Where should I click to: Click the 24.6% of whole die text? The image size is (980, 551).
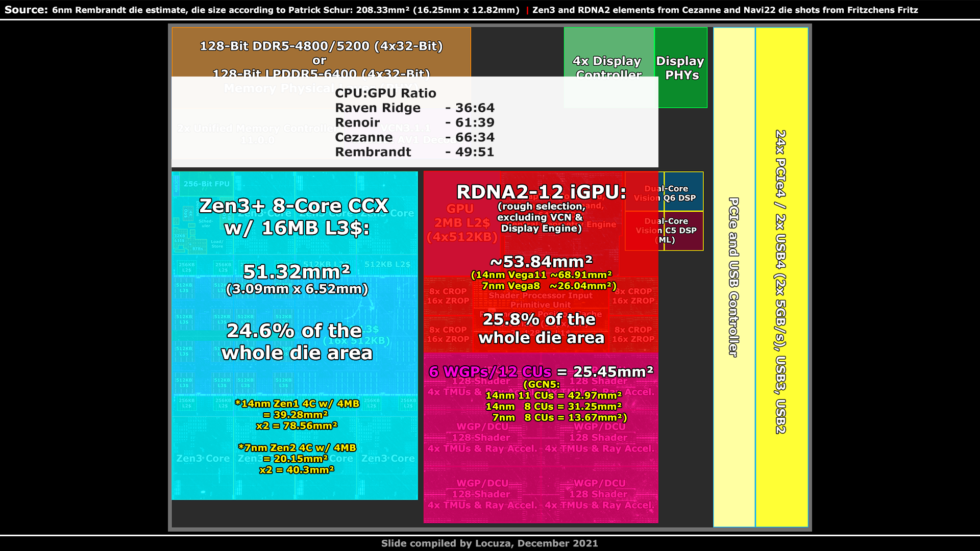(x=297, y=342)
